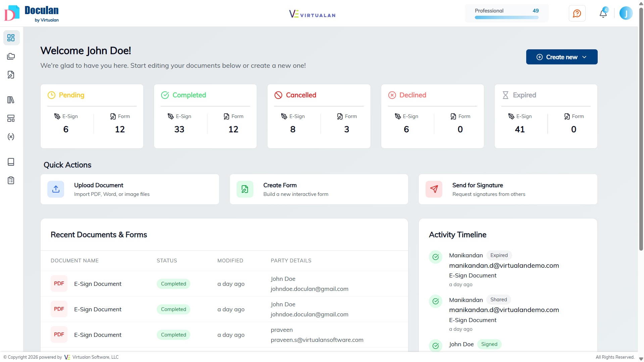Click the Expired Form count 0
The height and width of the screenshot is (362, 644).
(x=574, y=129)
